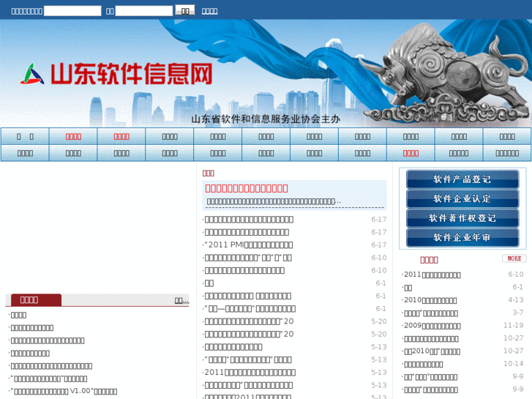Open right-column item dated 3-7
The width and height of the screenshot is (532, 399).
tap(430, 313)
